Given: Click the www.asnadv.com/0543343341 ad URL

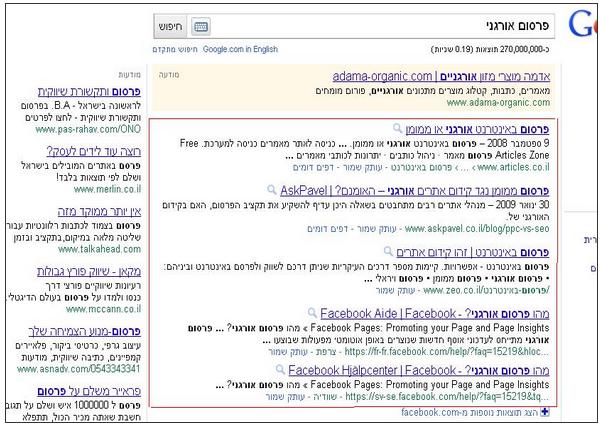Looking at the screenshot, I should coord(78,369).
